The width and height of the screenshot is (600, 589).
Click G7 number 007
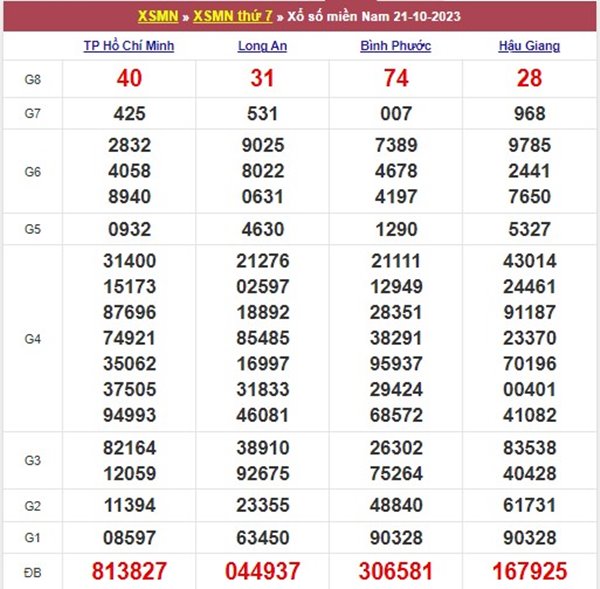[396, 114]
